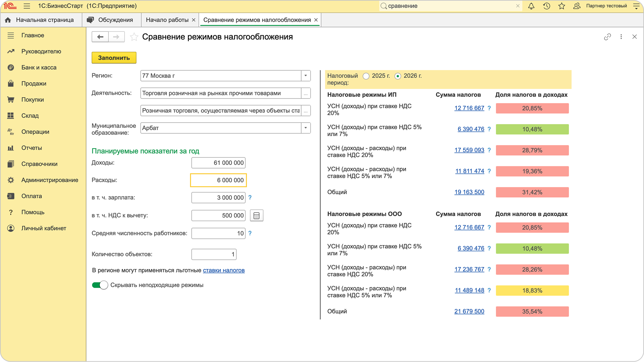Toggle the Скрывать неподходящие режимы switch
644x362 pixels.
click(x=100, y=285)
